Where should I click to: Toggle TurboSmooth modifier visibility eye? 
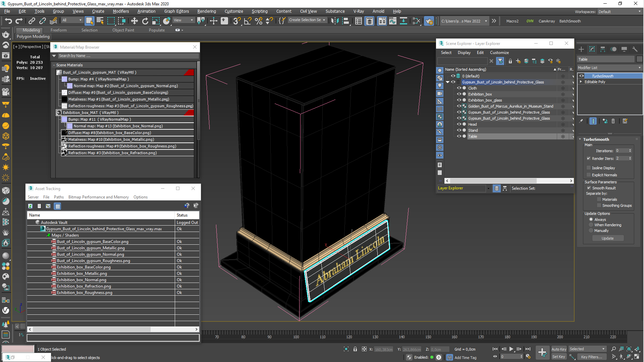tap(582, 76)
